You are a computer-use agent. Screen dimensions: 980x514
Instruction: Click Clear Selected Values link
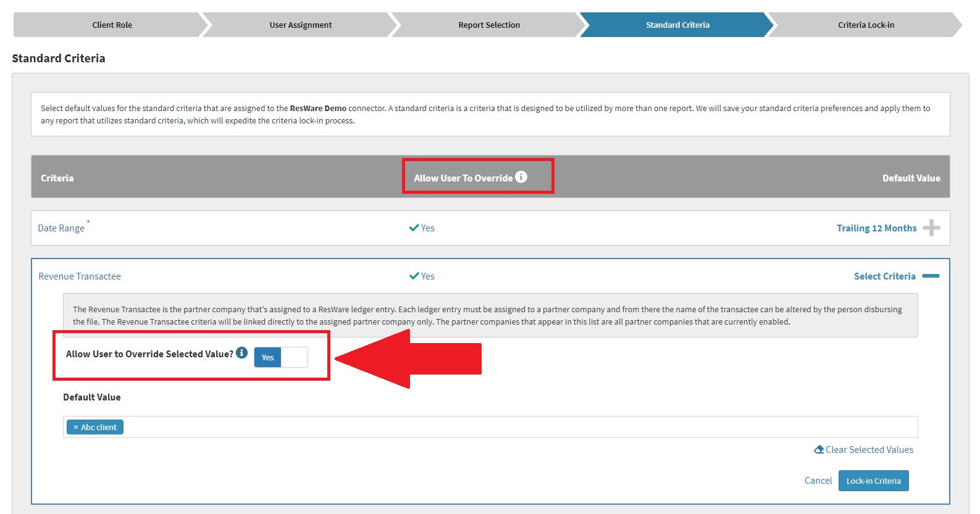(x=869, y=450)
